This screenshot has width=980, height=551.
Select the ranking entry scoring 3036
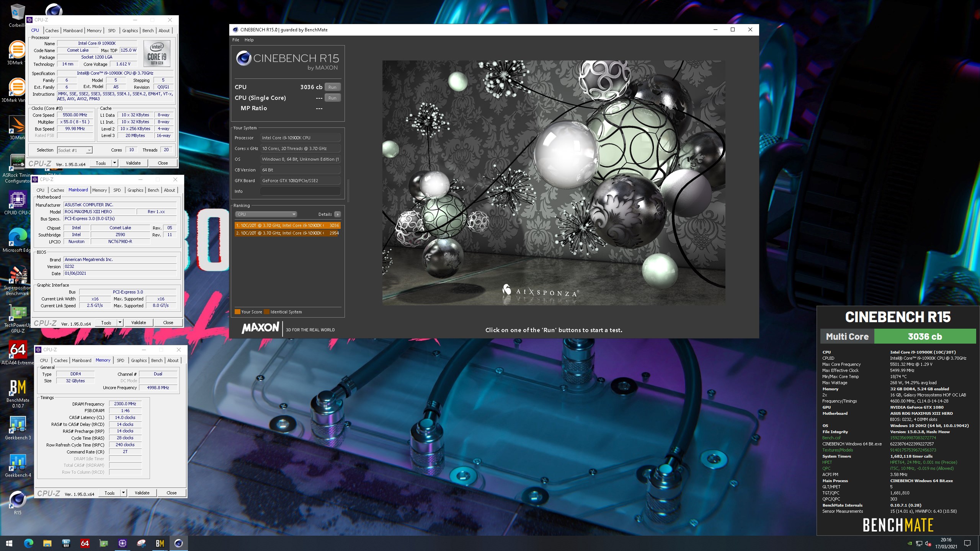tap(287, 225)
